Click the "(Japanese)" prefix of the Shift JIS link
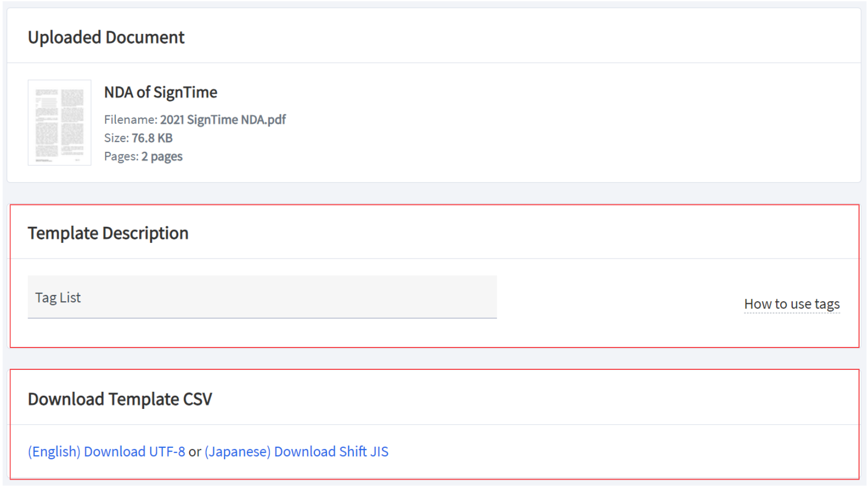 238,452
